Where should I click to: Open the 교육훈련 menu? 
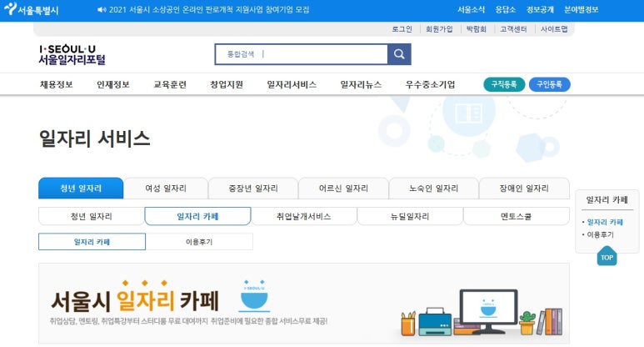(170, 84)
